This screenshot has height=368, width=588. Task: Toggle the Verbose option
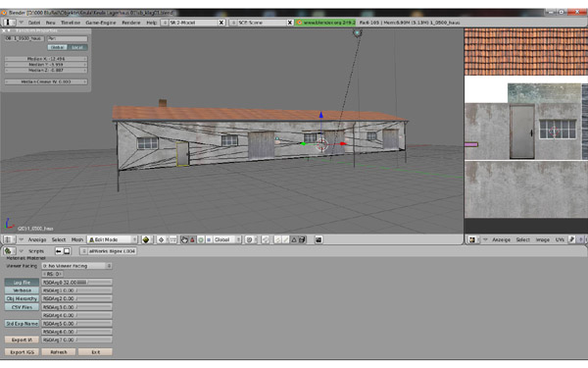click(22, 290)
